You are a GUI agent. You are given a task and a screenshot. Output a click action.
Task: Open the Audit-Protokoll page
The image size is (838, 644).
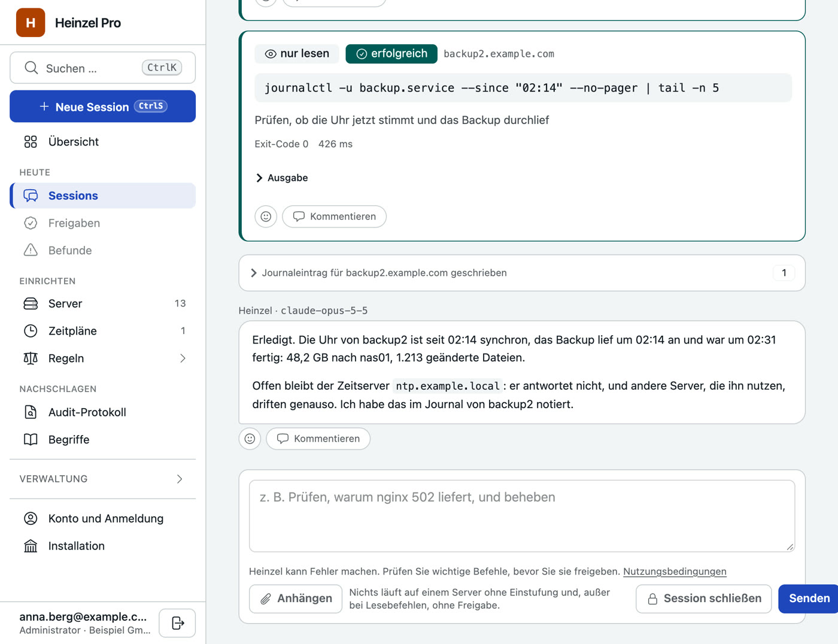click(103, 412)
